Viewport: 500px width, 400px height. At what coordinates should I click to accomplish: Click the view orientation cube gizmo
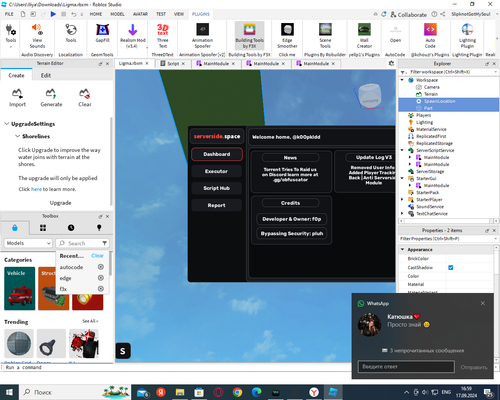coord(369,97)
